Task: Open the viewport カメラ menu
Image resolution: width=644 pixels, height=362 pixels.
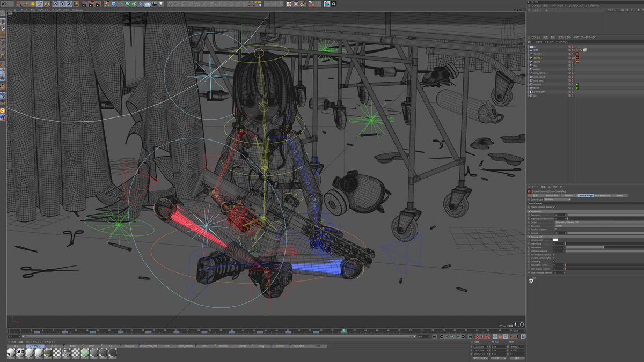Action: 25,10
